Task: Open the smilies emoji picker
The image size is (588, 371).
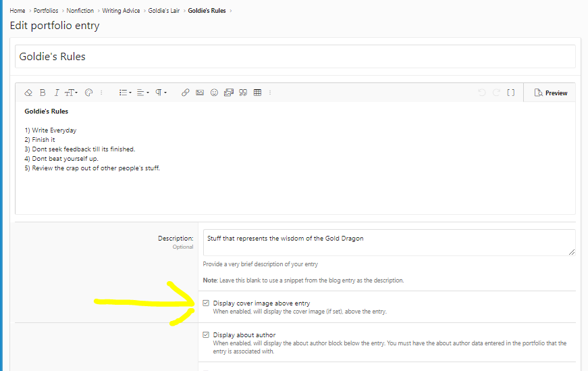Action: coord(214,93)
